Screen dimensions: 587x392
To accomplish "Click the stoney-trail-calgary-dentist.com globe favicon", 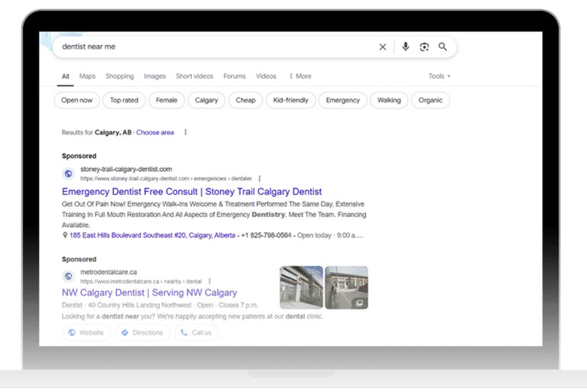I will (68, 173).
